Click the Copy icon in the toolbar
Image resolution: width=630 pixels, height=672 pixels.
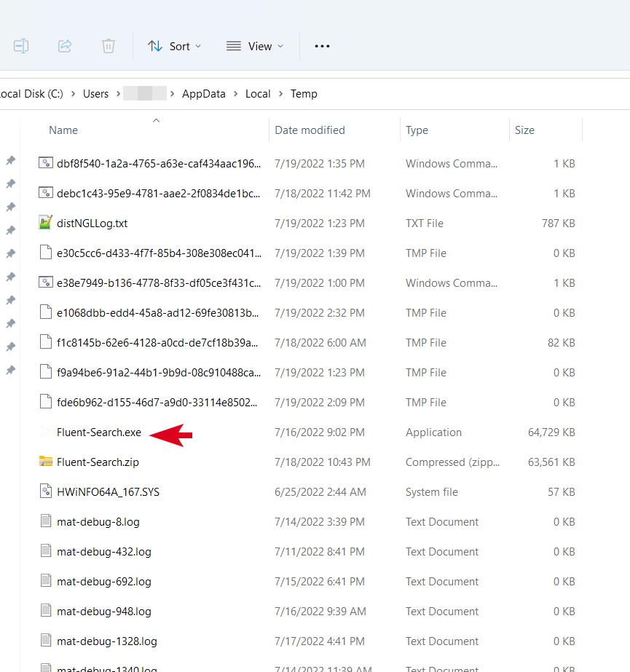[21, 45]
